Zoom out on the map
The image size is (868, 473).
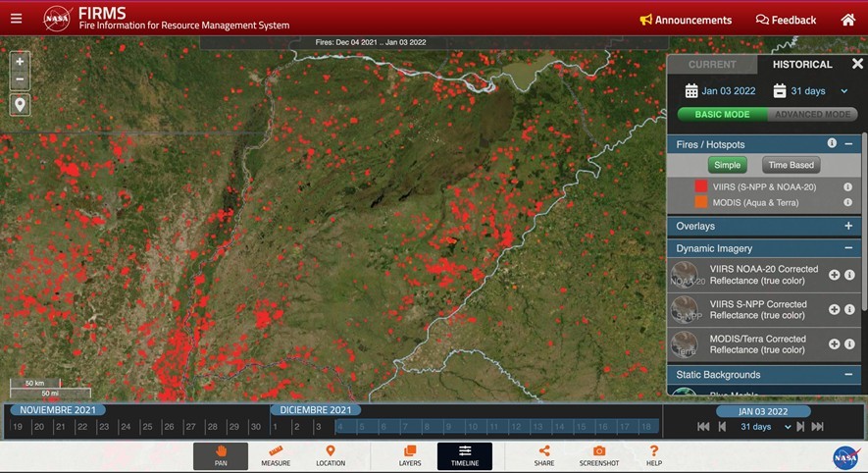coord(20,79)
